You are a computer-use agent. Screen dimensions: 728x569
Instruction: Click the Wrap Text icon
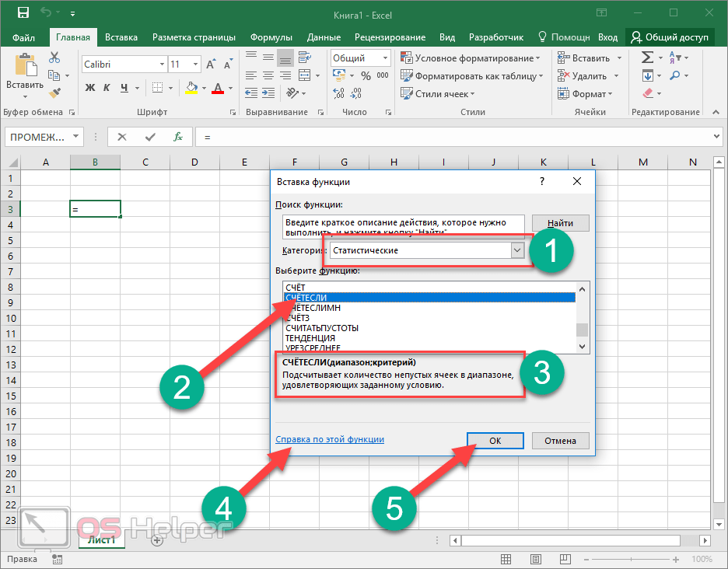click(305, 58)
